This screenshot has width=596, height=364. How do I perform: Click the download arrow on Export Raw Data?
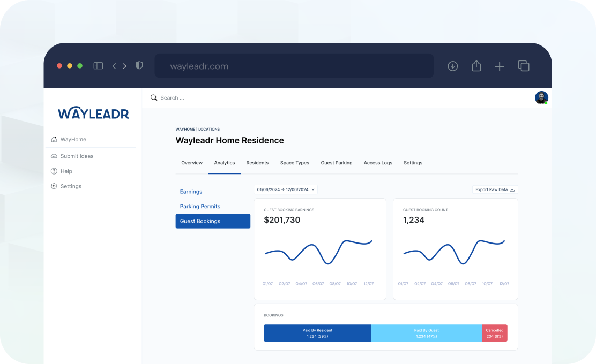pos(512,189)
